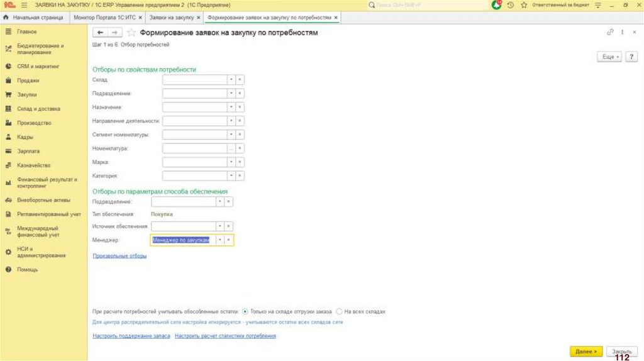Image resolution: width=644 pixels, height=361 pixels.
Task: Open Финансовый результат и контроллинг section
Action: pyautogui.click(x=47, y=183)
